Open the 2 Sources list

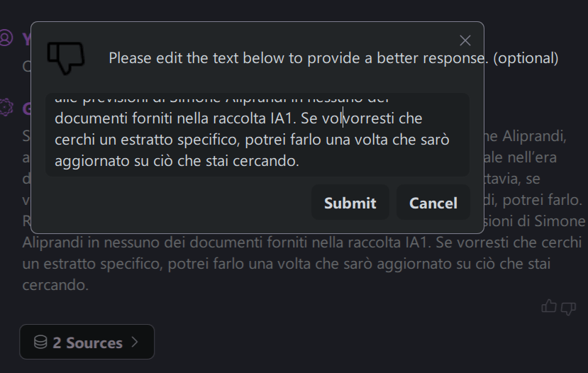point(87,343)
